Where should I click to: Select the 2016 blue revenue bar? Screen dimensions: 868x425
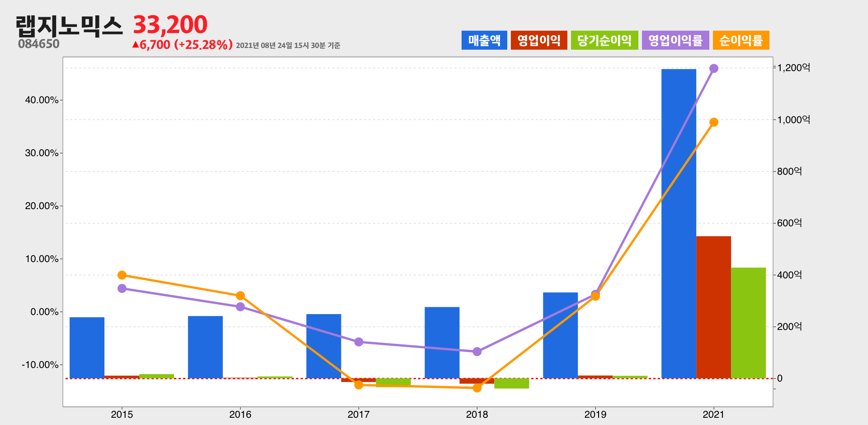click(x=205, y=347)
